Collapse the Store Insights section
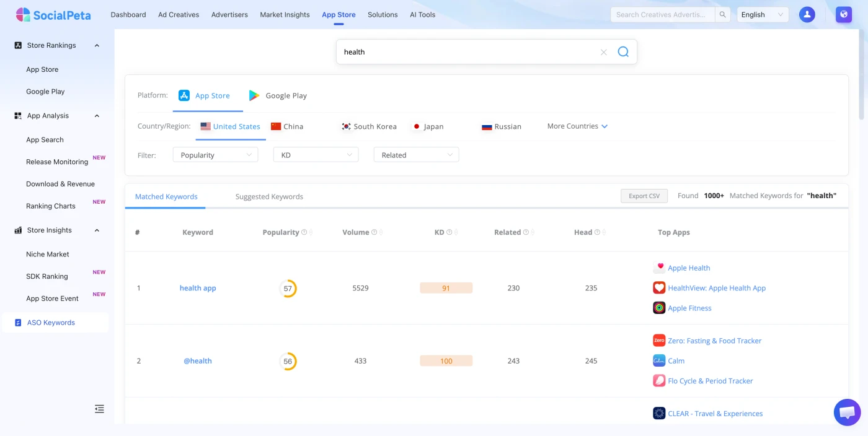868x436 pixels. click(97, 230)
